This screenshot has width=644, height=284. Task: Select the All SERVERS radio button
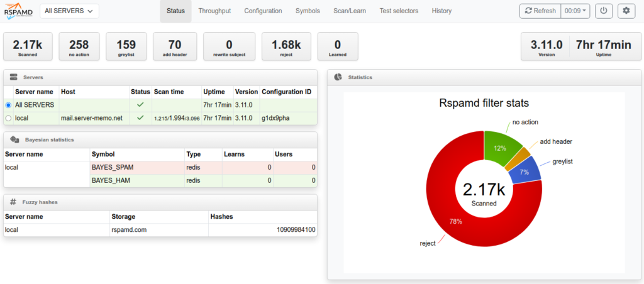(x=8, y=105)
